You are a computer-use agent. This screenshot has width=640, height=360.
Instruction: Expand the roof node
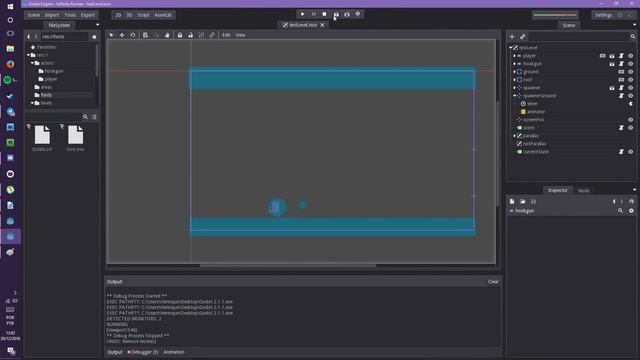(x=515, y=80)
